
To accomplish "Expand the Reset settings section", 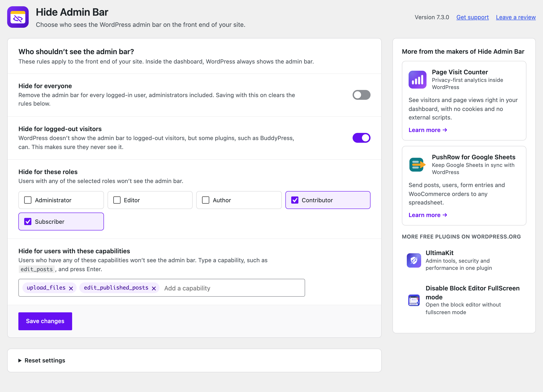I will click(42, 360).
